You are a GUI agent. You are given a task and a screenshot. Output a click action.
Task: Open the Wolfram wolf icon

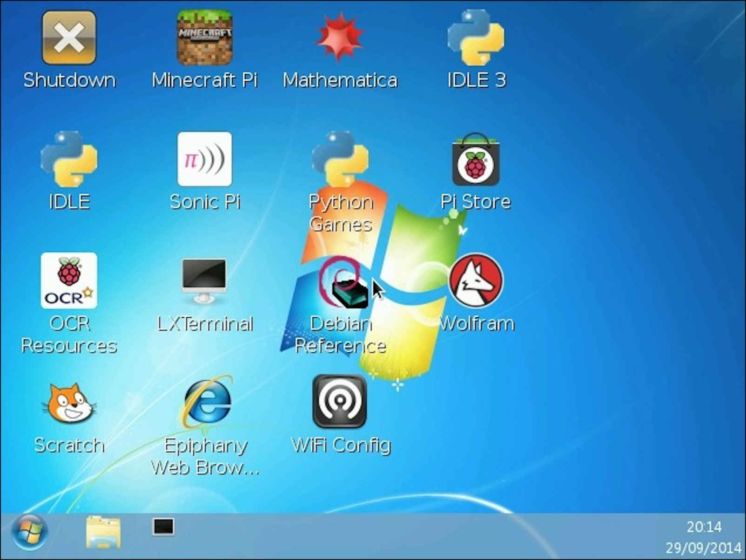[476, 280]
